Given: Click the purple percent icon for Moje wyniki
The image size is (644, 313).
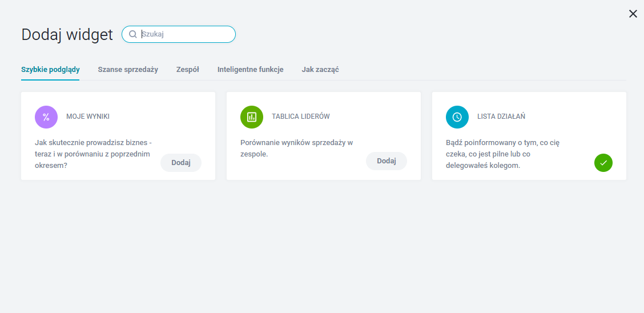Looking at the screenshot, I should [46, 117].
